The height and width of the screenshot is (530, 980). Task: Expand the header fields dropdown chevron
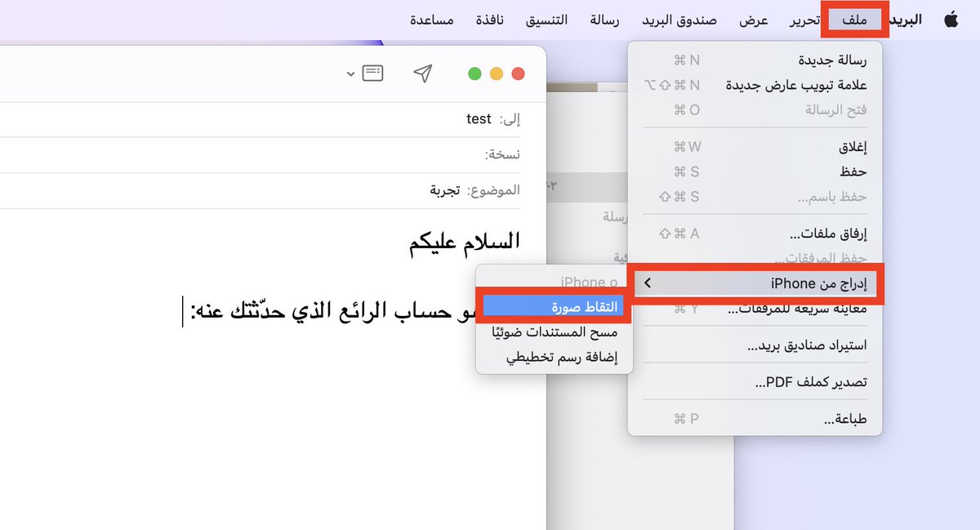350,74
